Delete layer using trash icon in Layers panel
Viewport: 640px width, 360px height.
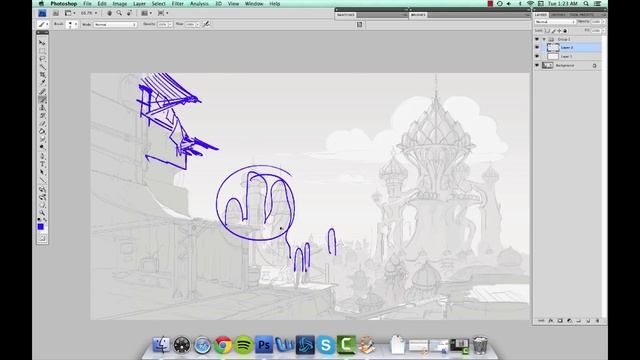point(598,321)
